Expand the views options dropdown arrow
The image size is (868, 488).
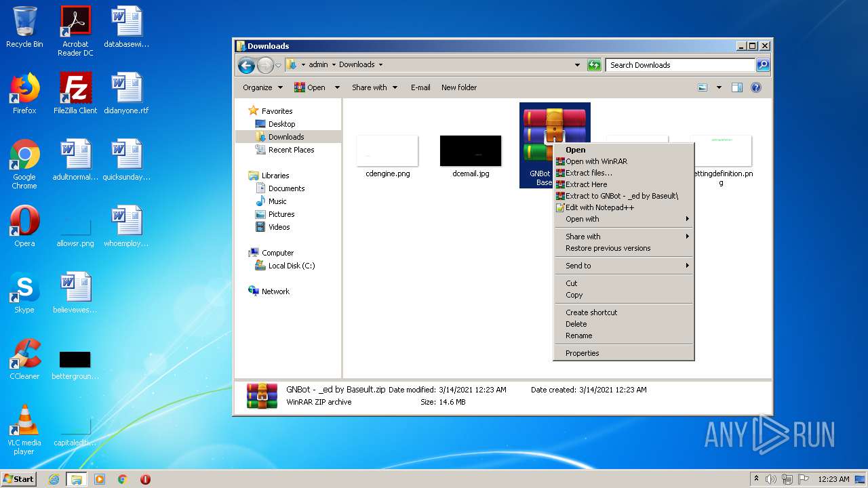click(x=719, y=87)
